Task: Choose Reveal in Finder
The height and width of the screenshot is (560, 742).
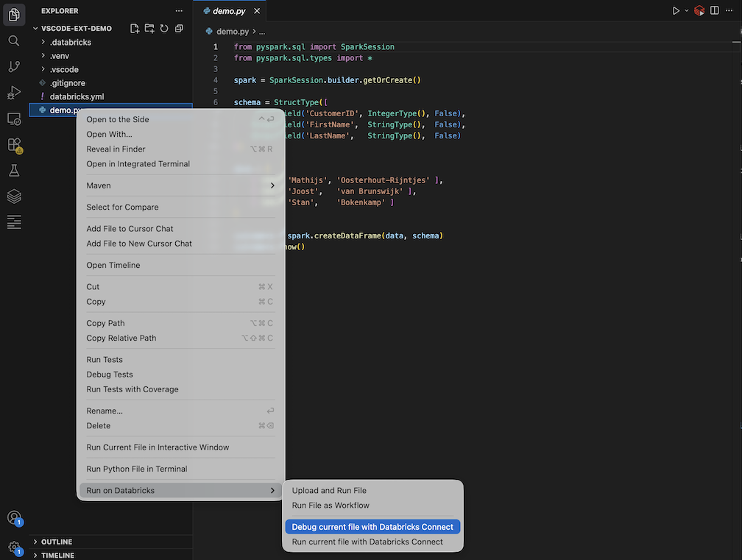Action: tap(180, 149)
